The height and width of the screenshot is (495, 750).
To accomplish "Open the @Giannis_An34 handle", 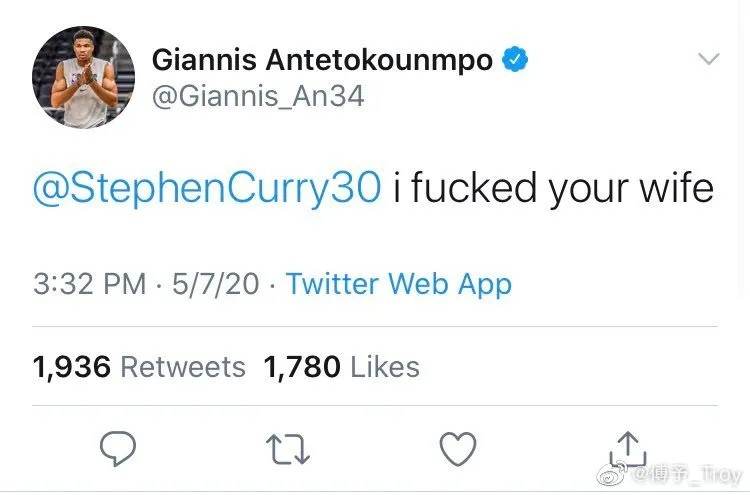I will pyautogui.click(x=258, y=95).
